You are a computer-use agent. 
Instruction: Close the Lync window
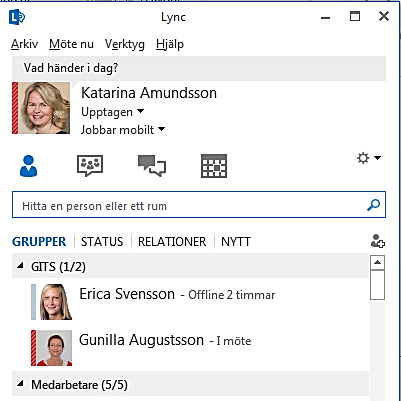tap(384, 16)
